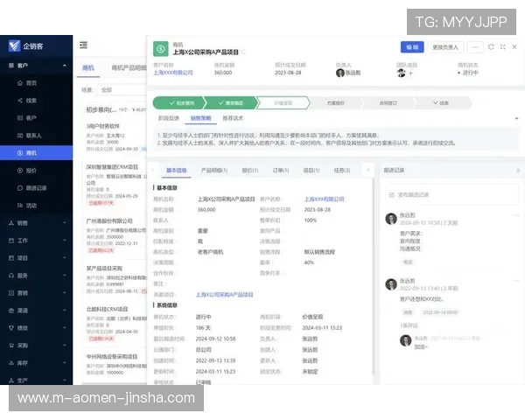
Task: Click the 张远哲 owner avatar in header
Action: click(x=339, y=73)
